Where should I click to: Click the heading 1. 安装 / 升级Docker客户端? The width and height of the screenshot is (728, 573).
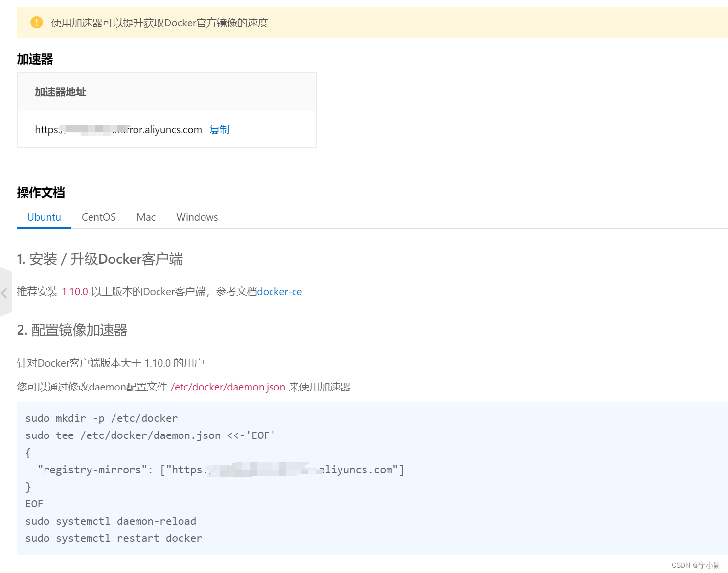coord(100,259)
